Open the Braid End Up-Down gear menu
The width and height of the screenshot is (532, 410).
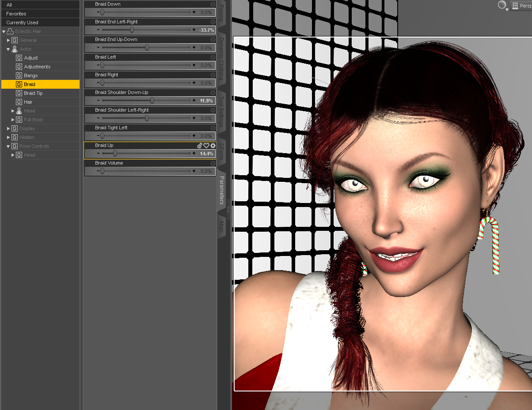point(213,39)
